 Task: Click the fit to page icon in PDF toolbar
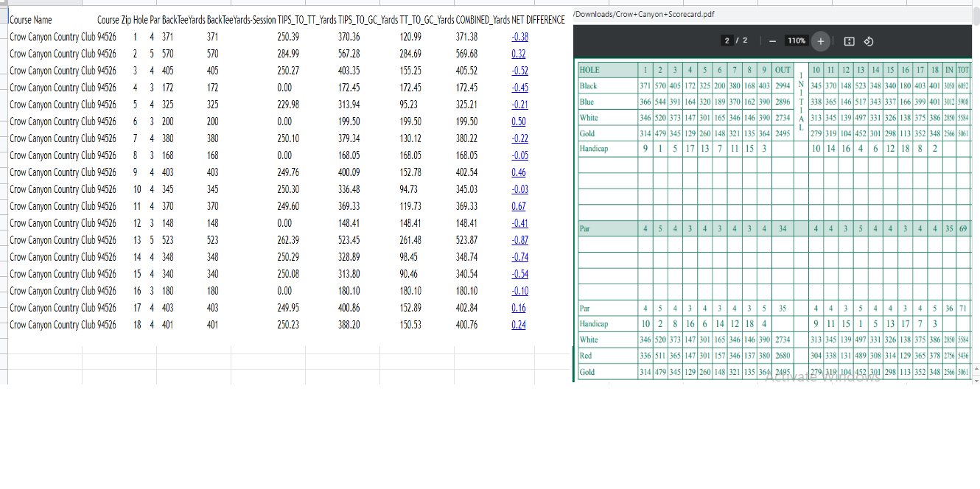pos(849,41)
